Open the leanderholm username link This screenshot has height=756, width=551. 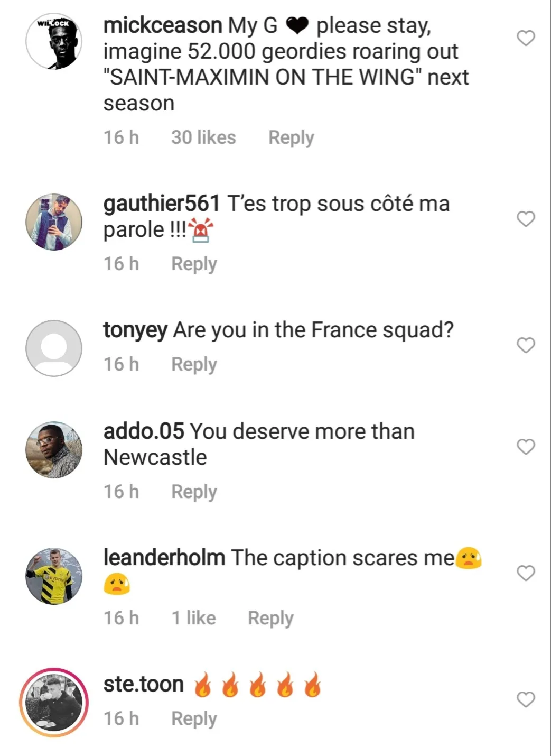[x=164, y=558]
